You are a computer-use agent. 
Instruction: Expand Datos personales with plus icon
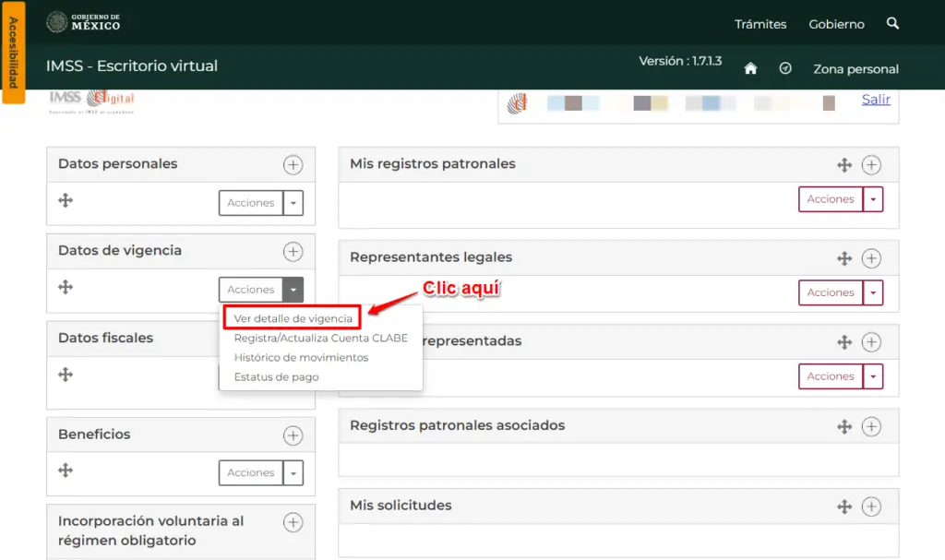pyautogui.click(x=293, y=164)
